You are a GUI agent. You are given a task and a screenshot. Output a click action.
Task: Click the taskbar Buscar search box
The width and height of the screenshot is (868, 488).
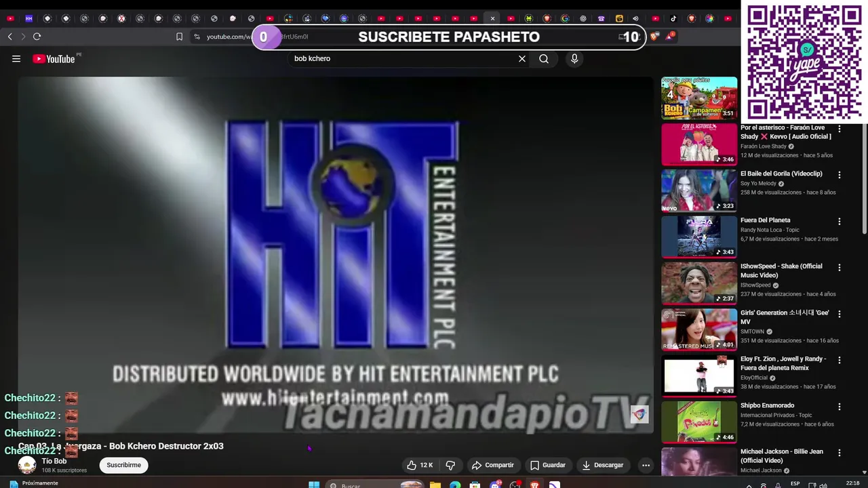(375, 485)
